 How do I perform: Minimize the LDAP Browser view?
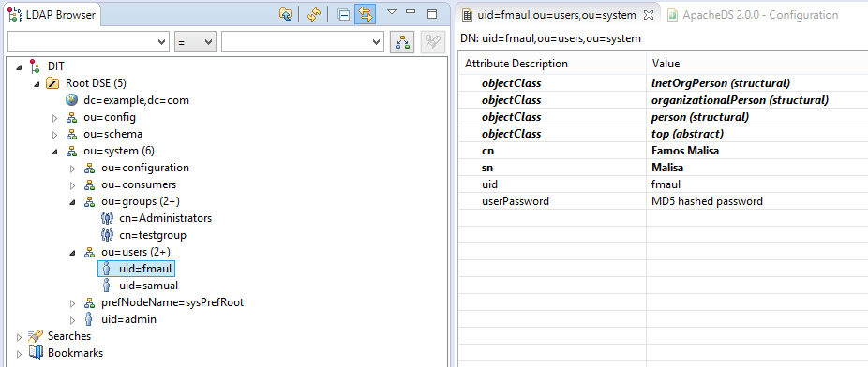[411, 11]
